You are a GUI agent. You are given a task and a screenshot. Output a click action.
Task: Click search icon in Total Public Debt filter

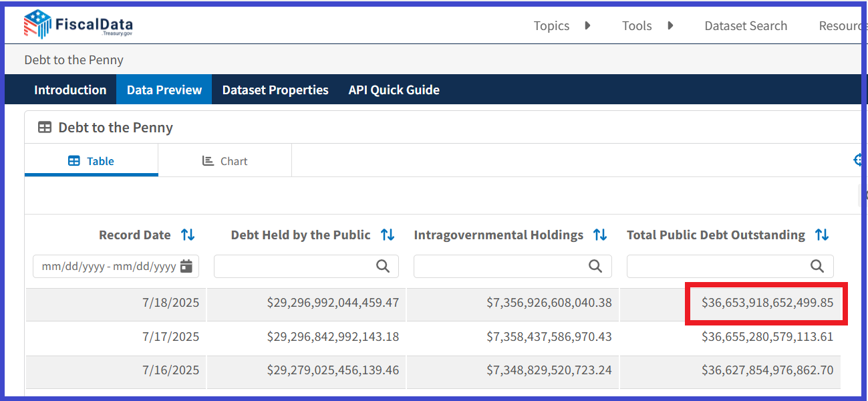(x=817, y=266)
